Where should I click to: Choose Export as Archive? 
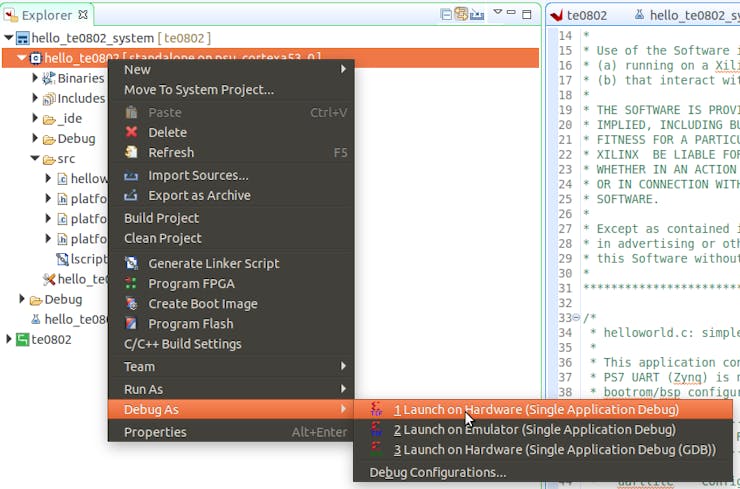coord(231,195)
